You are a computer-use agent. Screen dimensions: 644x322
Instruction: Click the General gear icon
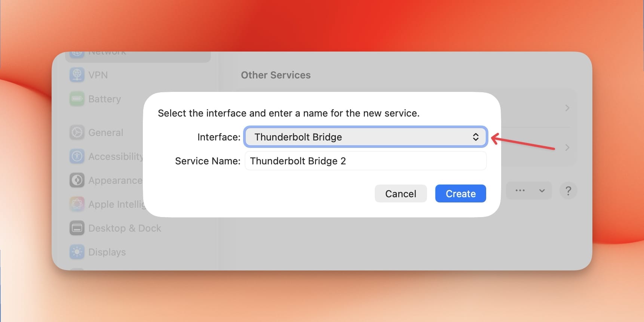(77, 133)
